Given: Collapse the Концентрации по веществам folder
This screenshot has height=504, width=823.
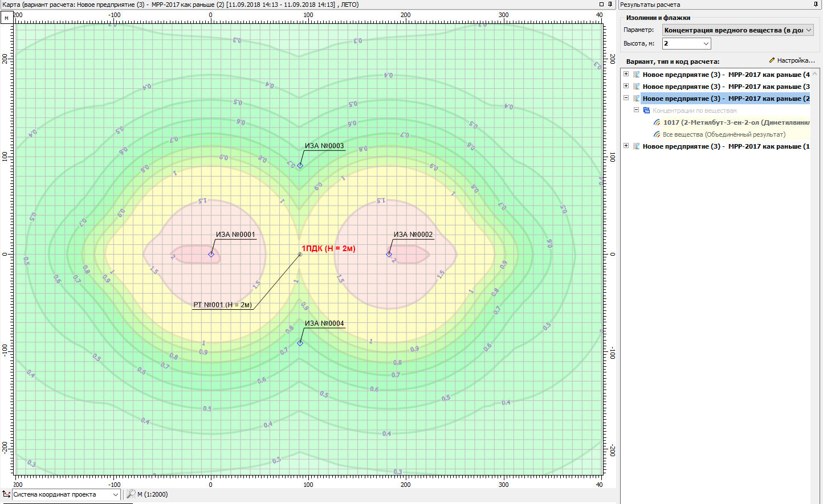Looking at the screenshot, I should tap(636, 110).
